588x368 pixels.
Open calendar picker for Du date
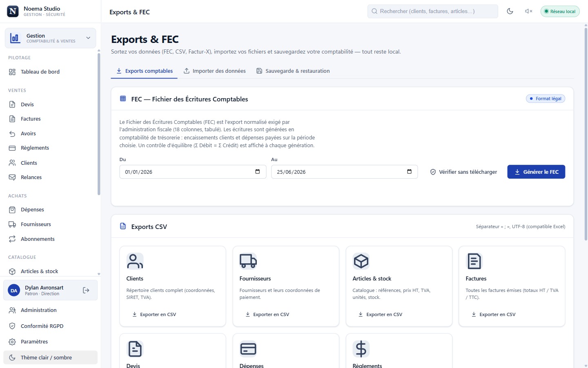pos(258,172)
